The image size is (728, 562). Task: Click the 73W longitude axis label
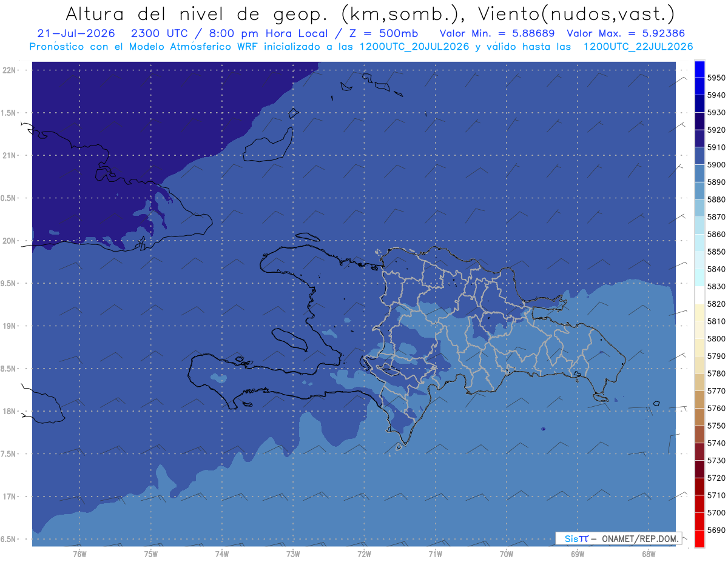(x=293, y=554)
